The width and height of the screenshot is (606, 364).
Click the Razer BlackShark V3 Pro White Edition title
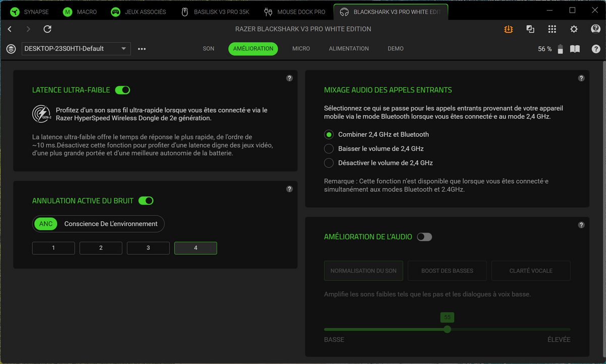point(303,29)
